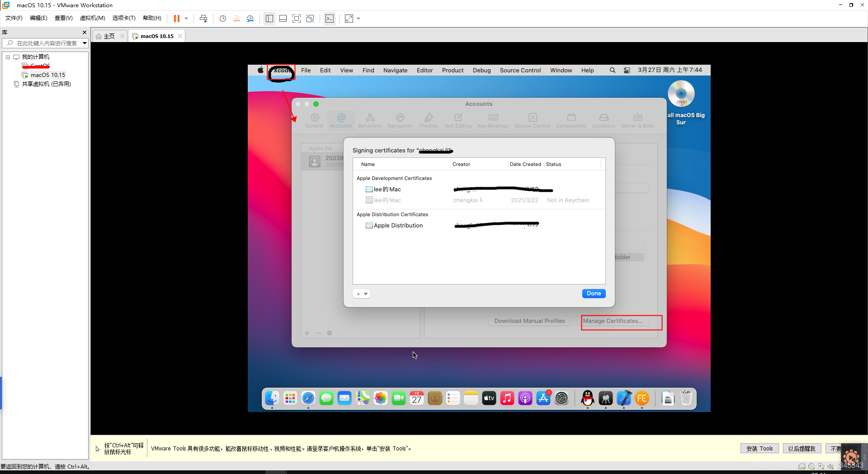Click Done in signing certificates sheet

pos(594,294)
